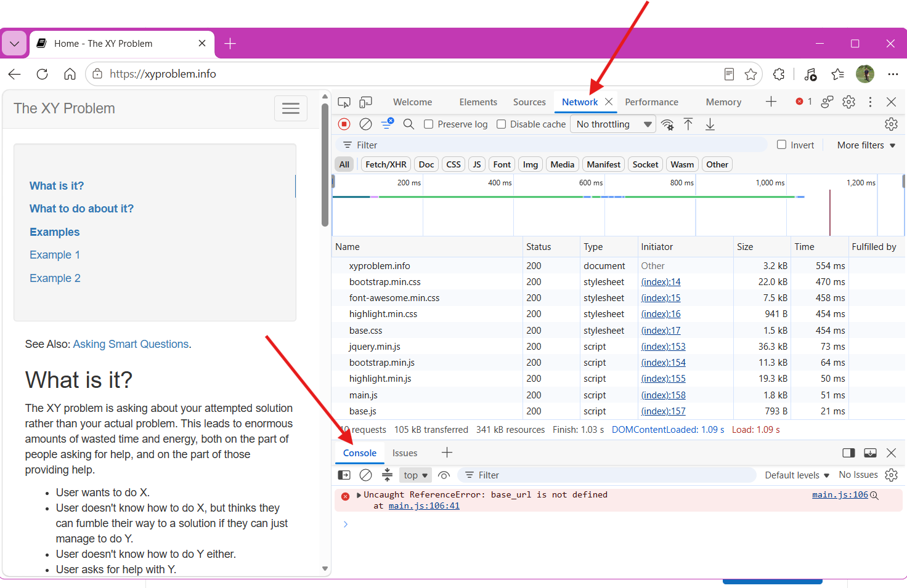The height and width of the screenshot is (588, 907).
Task: Open main.js:106 source link on the error row
Action: 840,495
